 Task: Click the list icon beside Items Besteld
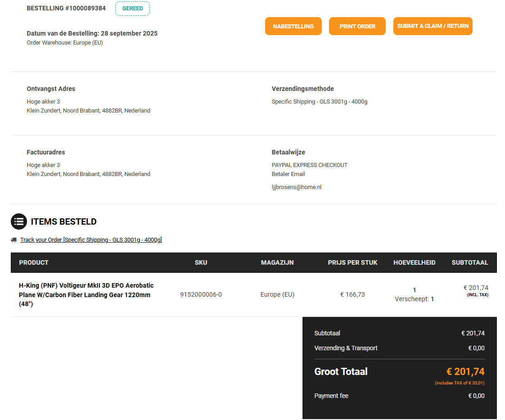(19, 221)
